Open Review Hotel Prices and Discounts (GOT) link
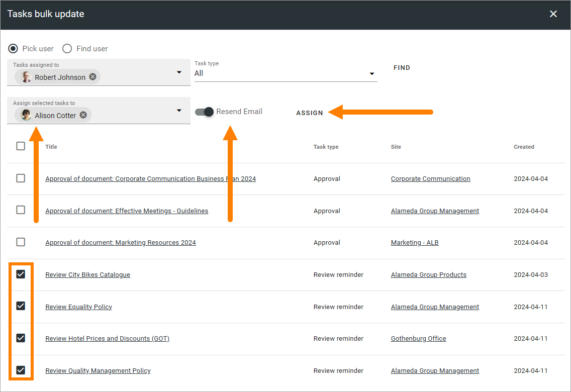Viewport: 571px width, 392px height. click(108, 339)
